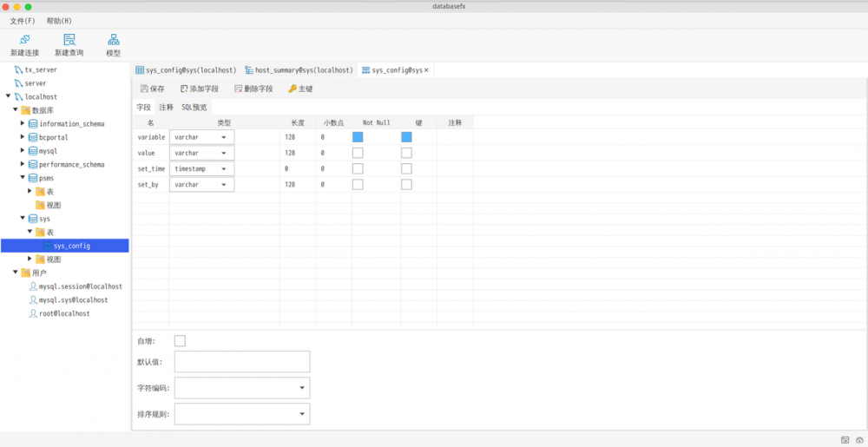This screenshot has width=868, height=447.
Task: Click the delete field (删除字段) icon
Action: (238, 89)
